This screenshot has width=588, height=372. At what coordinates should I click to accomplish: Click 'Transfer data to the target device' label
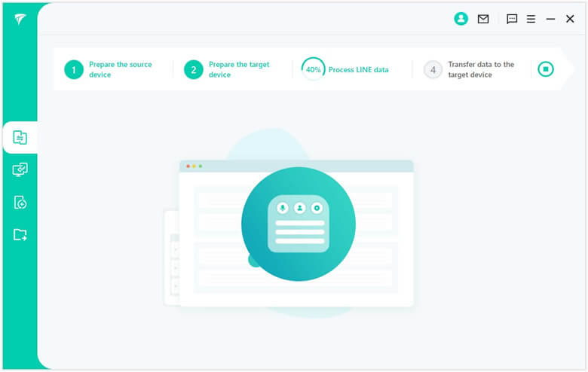tap(481, 70)
